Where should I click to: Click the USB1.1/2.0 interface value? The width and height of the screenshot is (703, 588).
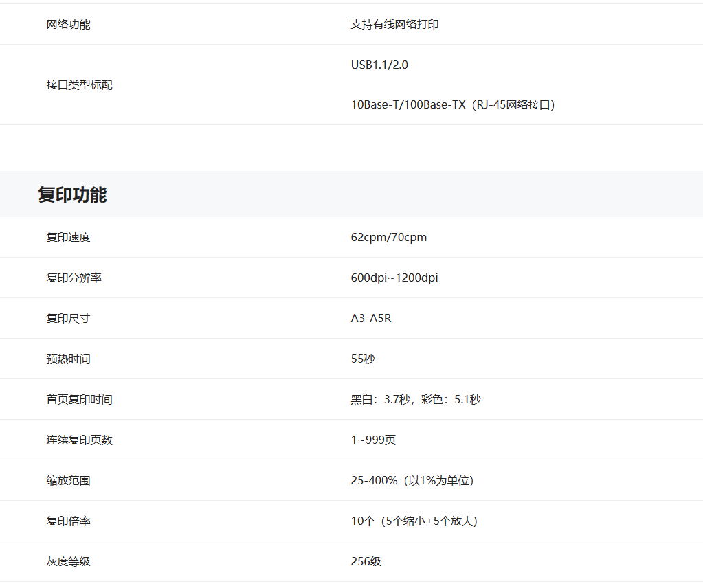(379, 65)
